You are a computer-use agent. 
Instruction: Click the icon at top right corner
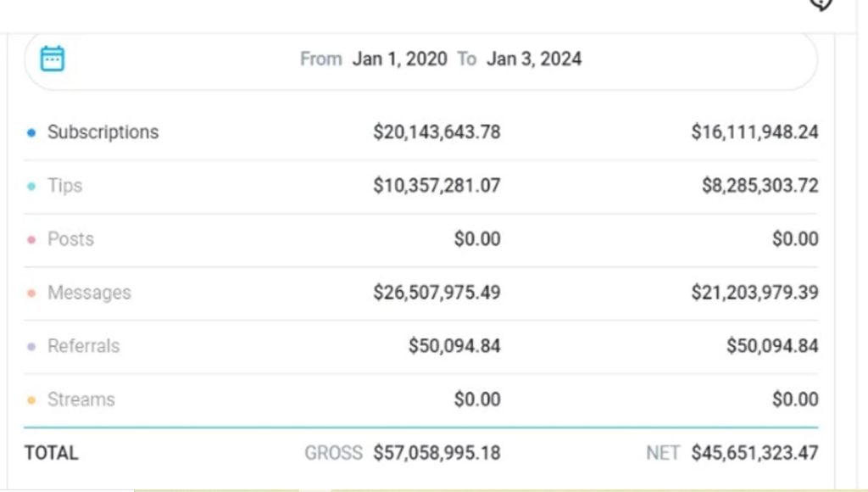821,4
